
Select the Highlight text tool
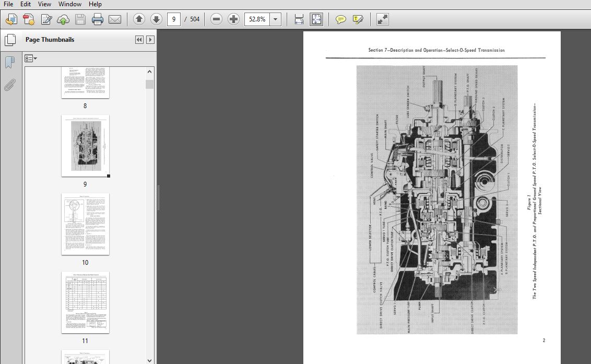point(358,20)
